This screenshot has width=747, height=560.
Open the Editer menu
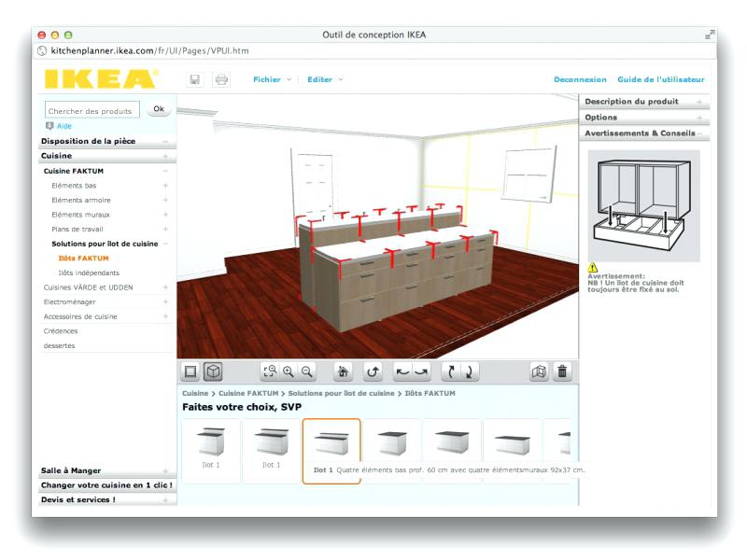point(325,79)
